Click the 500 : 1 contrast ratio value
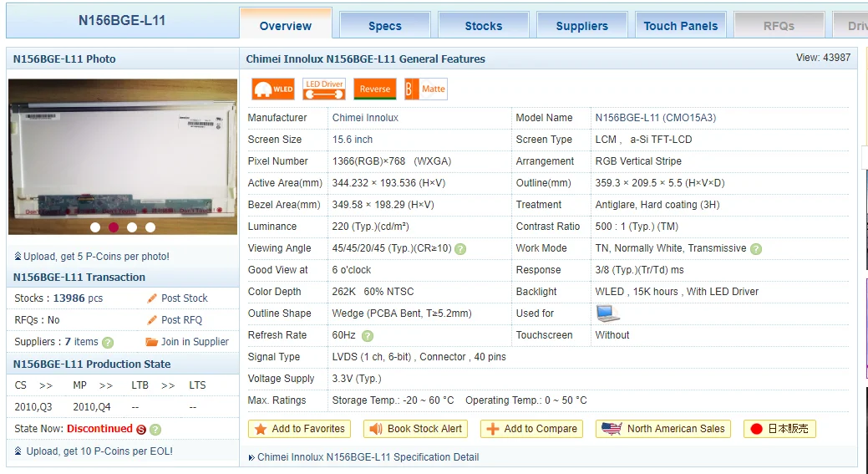 637,227
